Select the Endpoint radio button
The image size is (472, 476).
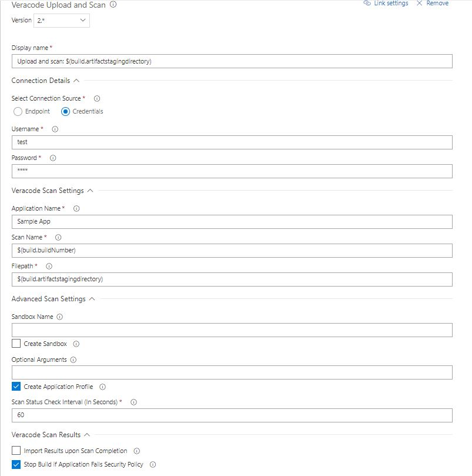point(18,111)
